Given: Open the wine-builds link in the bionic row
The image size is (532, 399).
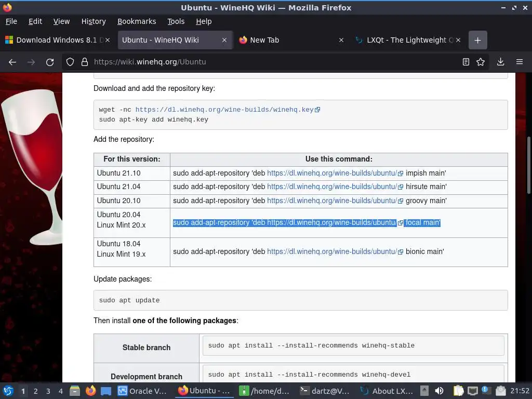Looking at the screenshot, I should (x=335, y=251).
